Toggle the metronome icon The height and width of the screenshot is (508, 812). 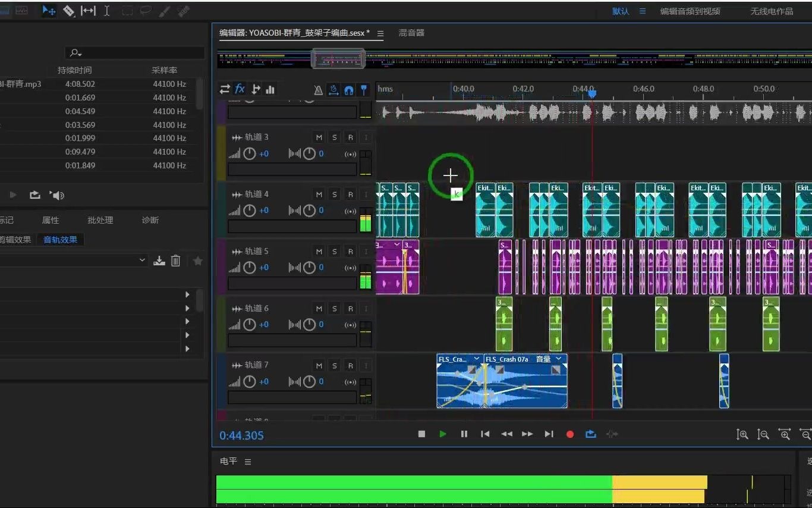click(318, 90)
